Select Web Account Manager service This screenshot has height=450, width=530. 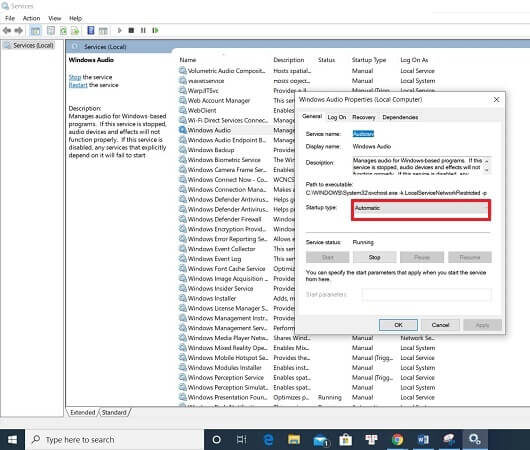click(219, 100)
